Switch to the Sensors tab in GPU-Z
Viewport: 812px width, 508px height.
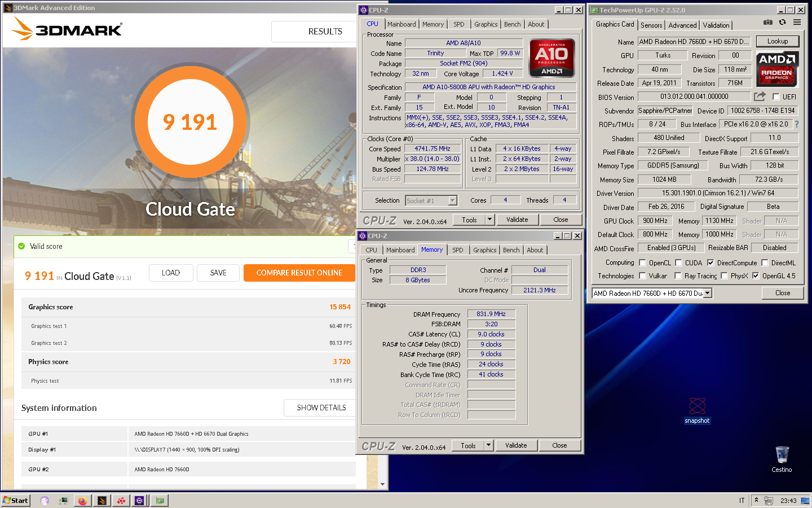(651, 25)
